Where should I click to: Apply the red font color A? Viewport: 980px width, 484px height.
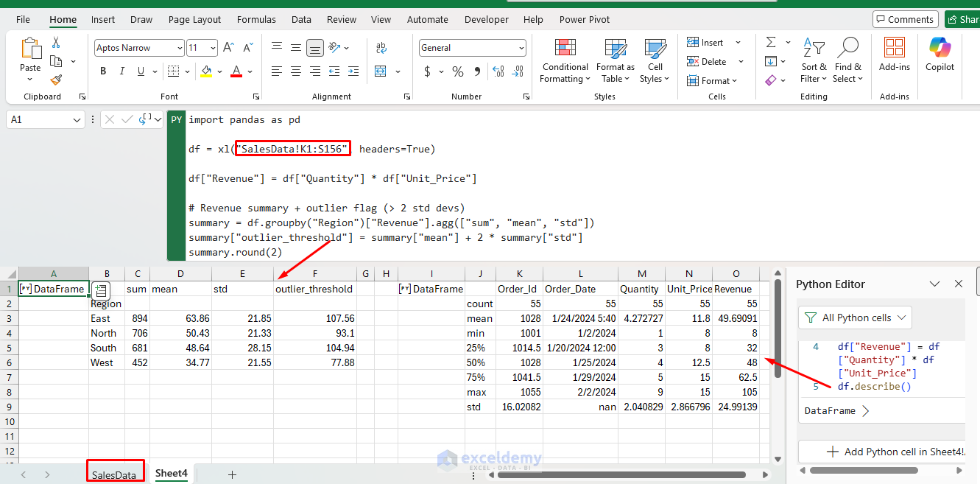236,71
